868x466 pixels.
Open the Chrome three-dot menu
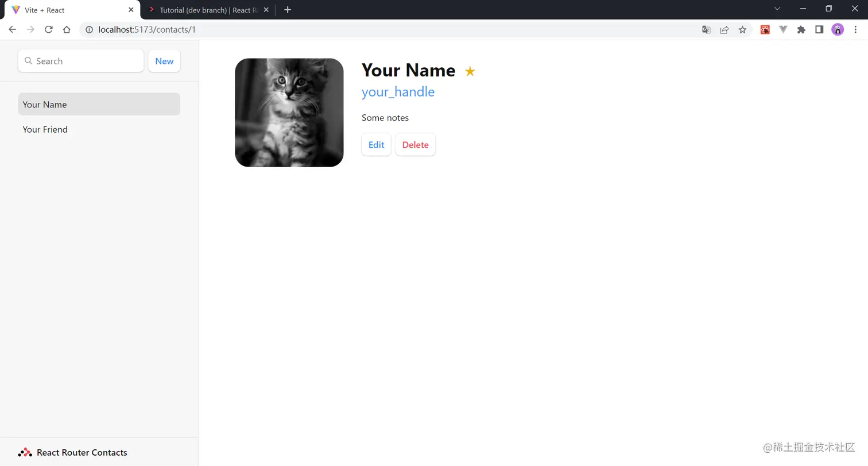pyautogui.click(x=856, y=29)
